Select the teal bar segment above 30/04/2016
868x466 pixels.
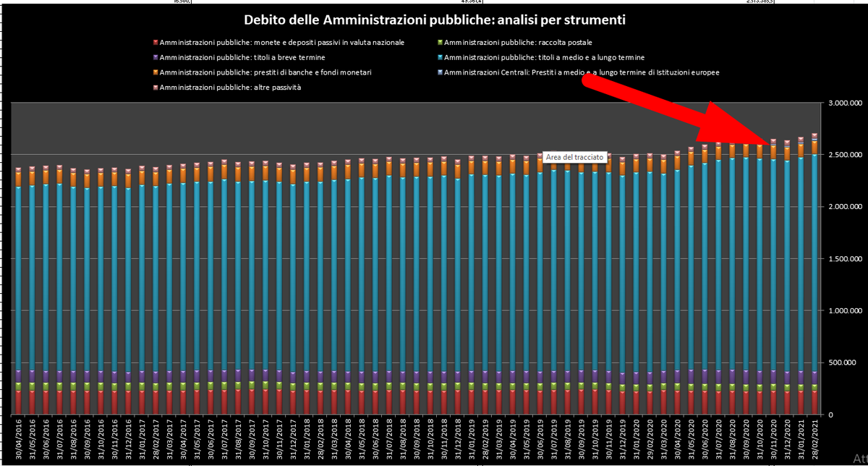[19, 279]
